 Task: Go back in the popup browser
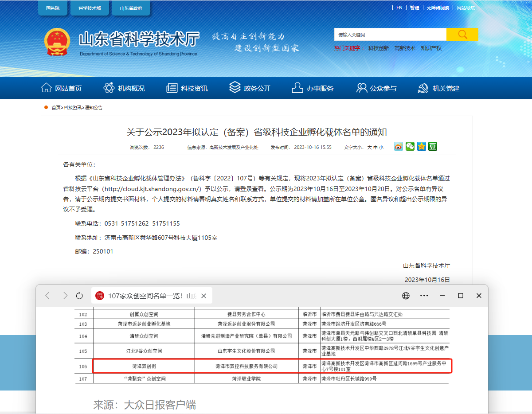tap(48, 296)
